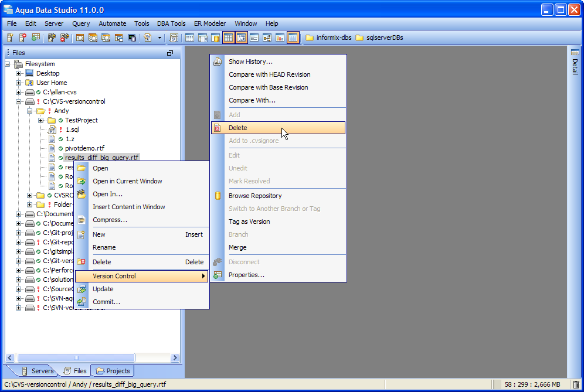Click the script file icon beside 1.sql
Screen dimensions: 584x392
pos(52,129)
